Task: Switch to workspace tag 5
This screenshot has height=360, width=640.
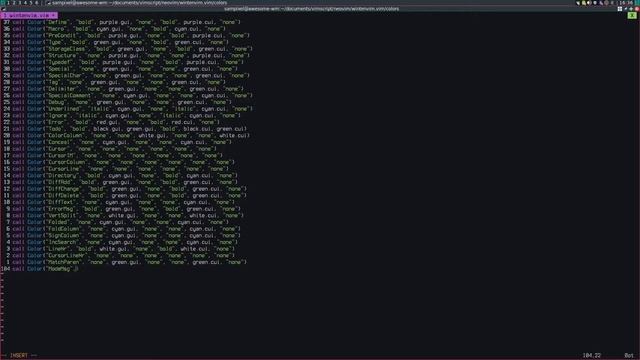Action: coord(31,2)
